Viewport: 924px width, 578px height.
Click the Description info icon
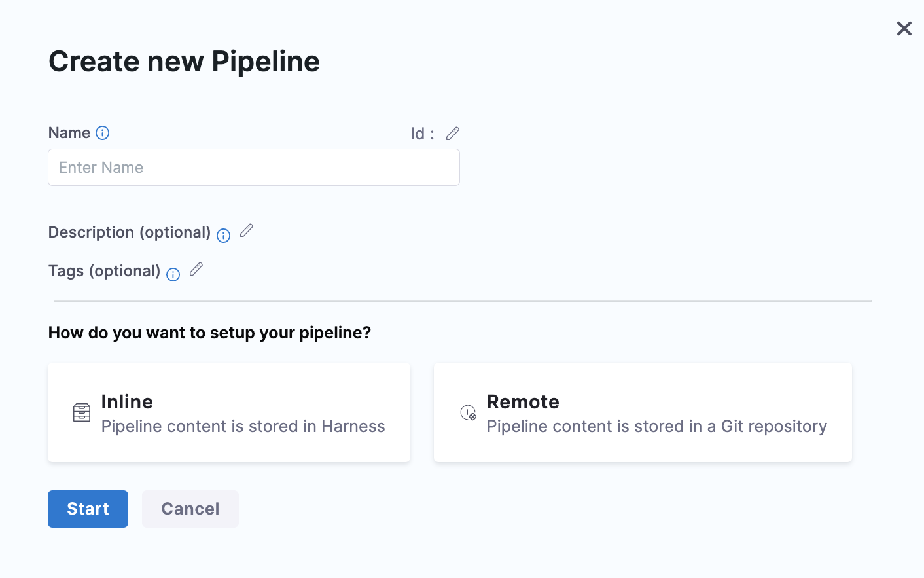(x=224, y=236)
